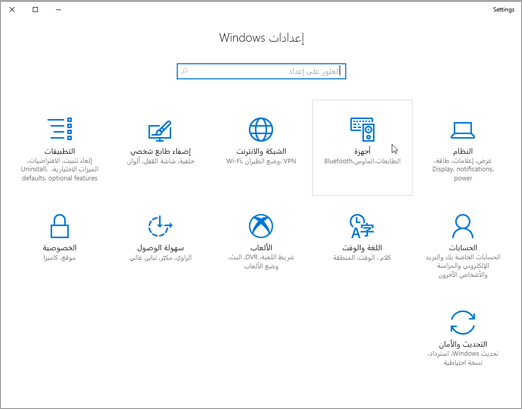Viewport: 522px width, 409px height.
Task: Open the Network & Internet globe icon
Action: coord(261,129)
